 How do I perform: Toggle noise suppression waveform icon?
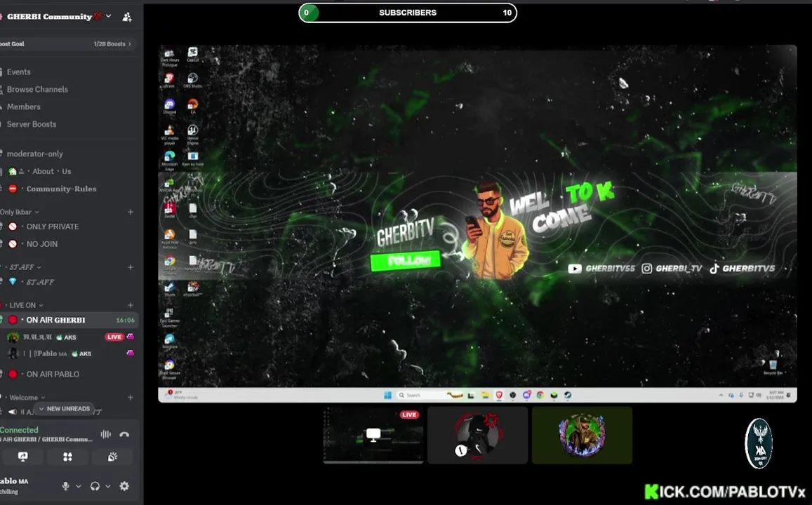106,435
